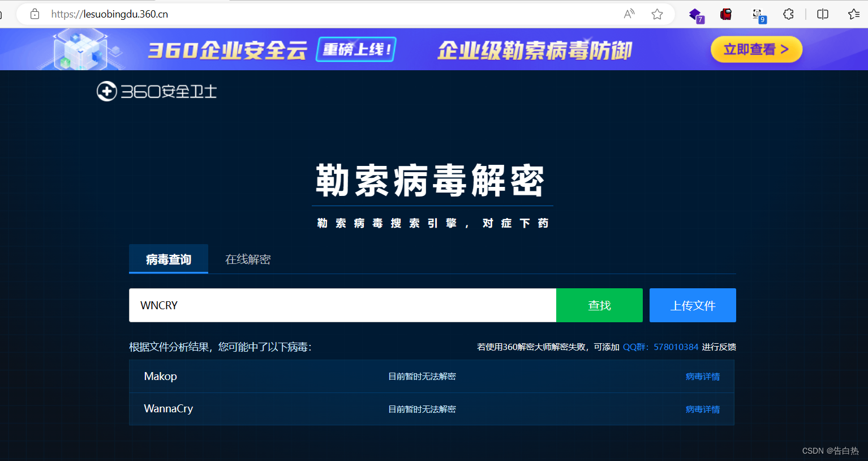Image resolution: width=868 pixels, height=461 pixels.
Task: Open the red character extension icon
Action: [x=726, y=14]
